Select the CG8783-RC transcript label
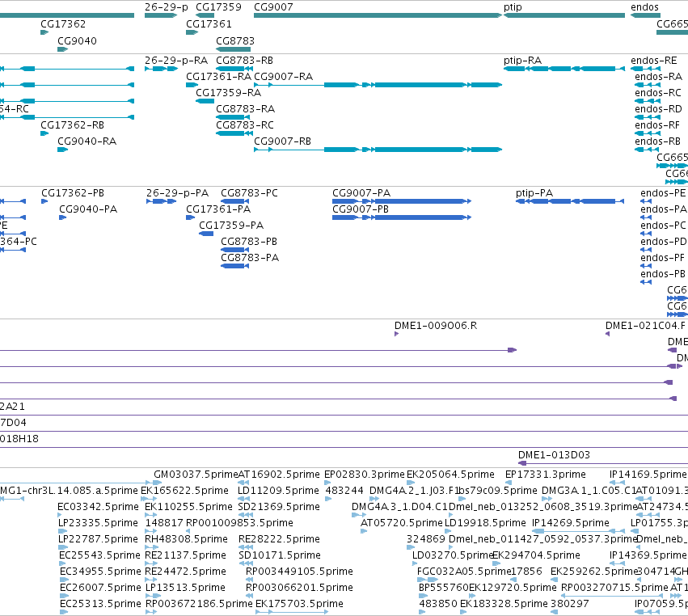Viewport: 688px width, 616px height. [245, 125]
